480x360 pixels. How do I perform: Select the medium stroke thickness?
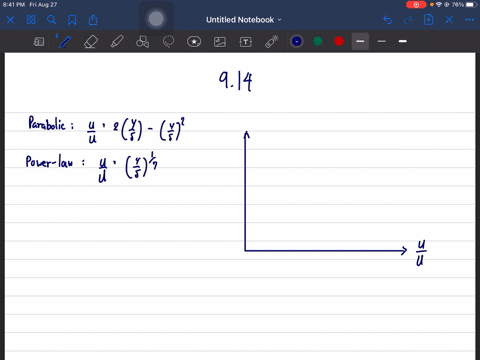[x=360, y=41]
